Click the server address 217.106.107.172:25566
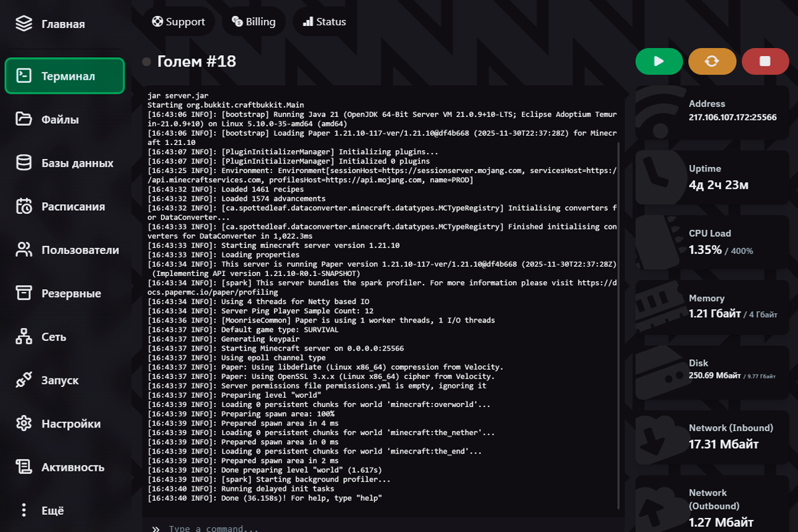 (732, 117)
